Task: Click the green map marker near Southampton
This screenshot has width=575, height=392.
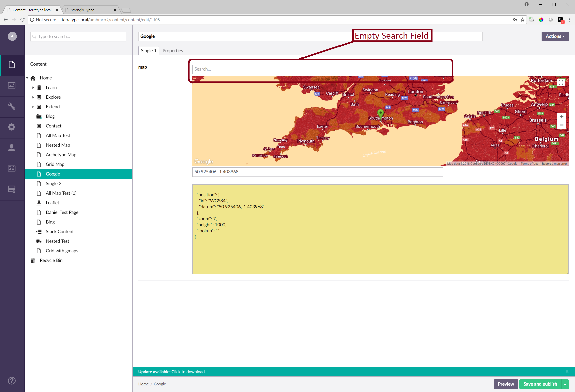Action: (380, 113)
